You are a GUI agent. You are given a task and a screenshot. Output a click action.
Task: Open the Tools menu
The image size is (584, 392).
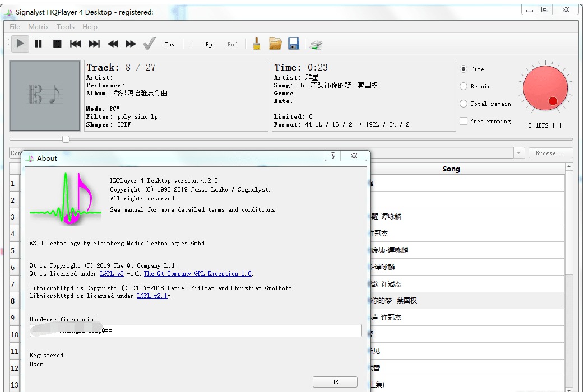[x=65, y=27]
